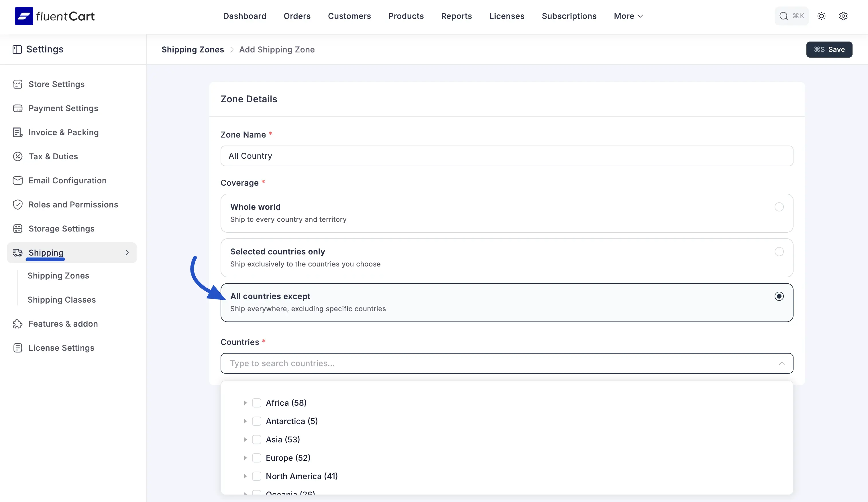This screenshot has height=502, width=868.
Task: Open the search icon in top bar
Action: (783, 16)
